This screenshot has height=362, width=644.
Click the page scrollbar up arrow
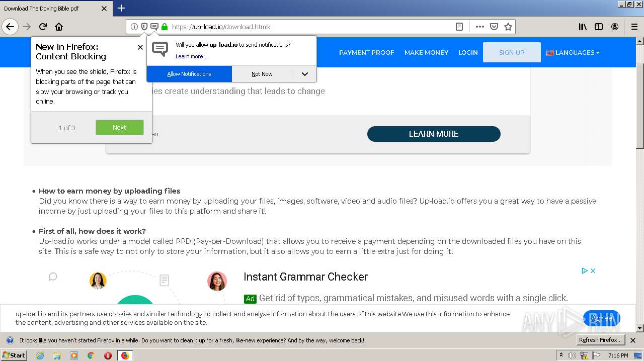click(640, 41)
